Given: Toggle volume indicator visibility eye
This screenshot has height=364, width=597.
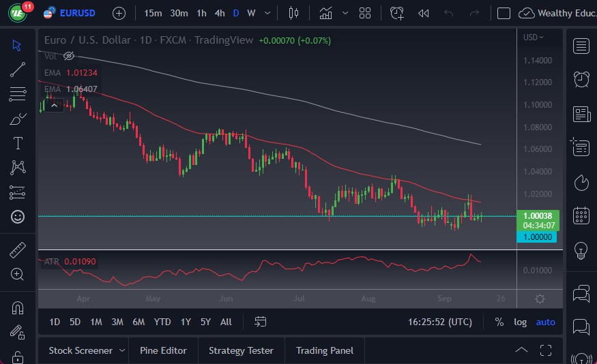Looking at the screenshot, I should coord(68,56).
